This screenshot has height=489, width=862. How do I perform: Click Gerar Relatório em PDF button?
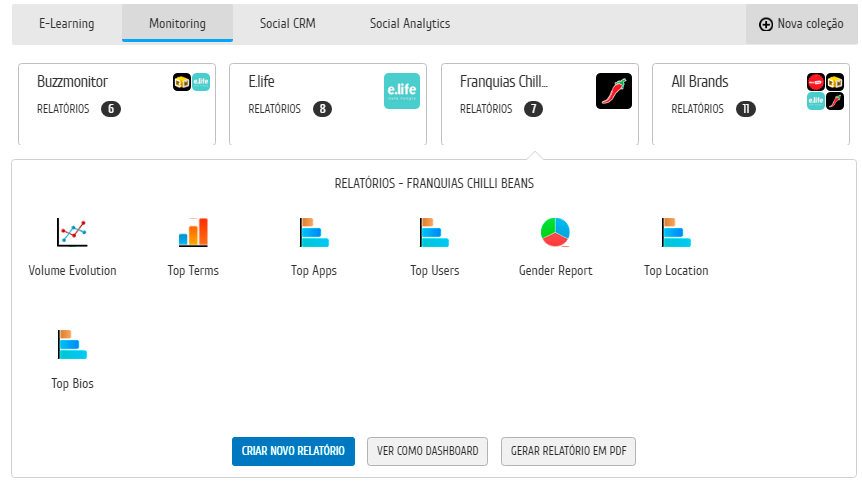click(568, 451)
